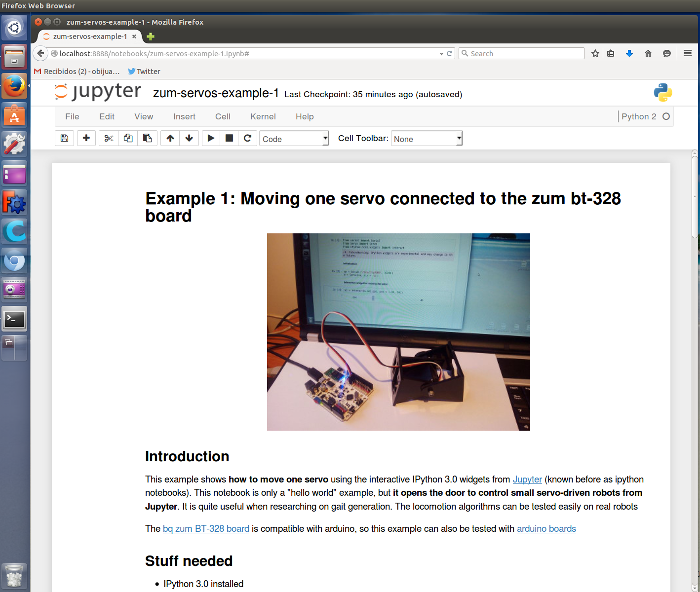Click the Firefox back arrow button
This screenshot has width=700, height=592.
tap(40, 53)
